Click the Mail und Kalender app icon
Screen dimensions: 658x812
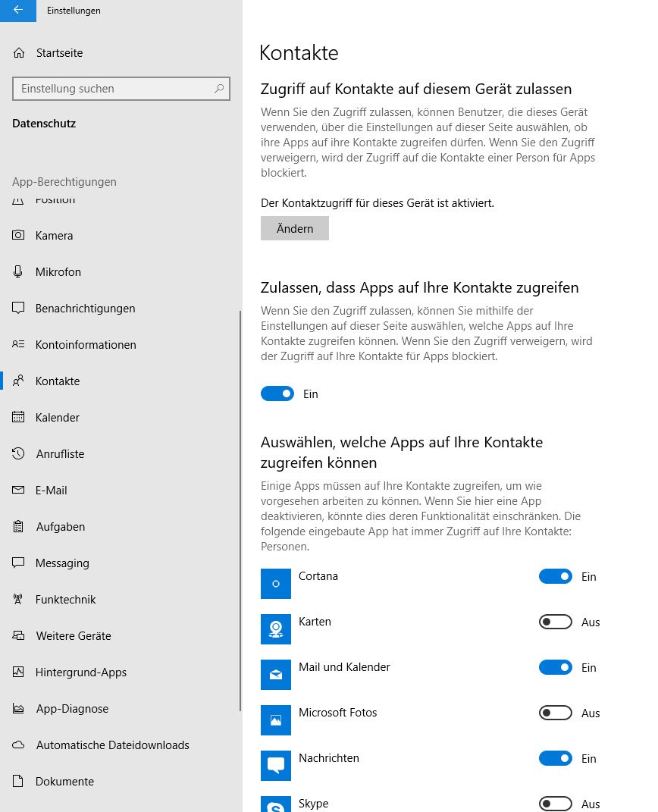pyautogui.click(x=276, y=675)
